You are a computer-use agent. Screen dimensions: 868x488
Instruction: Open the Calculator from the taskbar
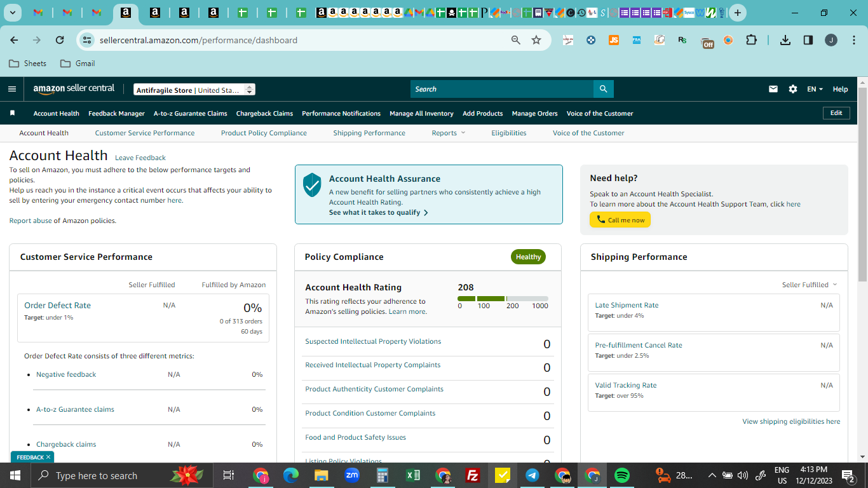[x=382, y=475]
